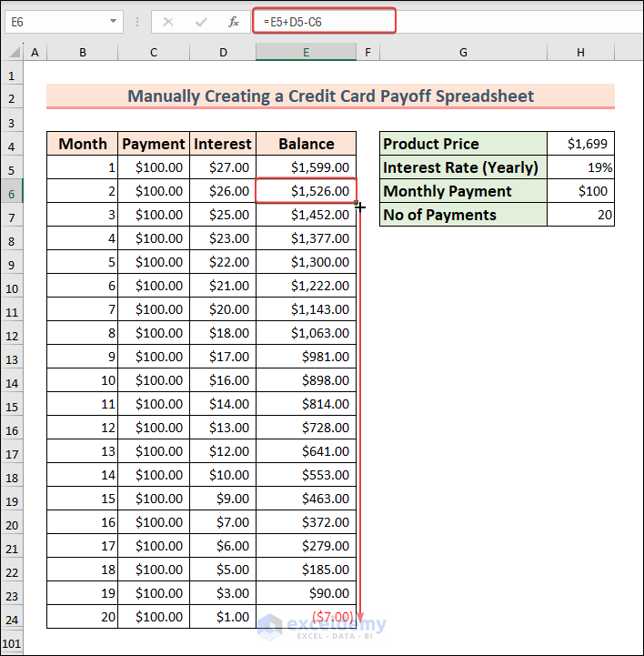The image size is (644, 656).
Task: Select the interest cell '$26.00'
Action: coord(223,191)
